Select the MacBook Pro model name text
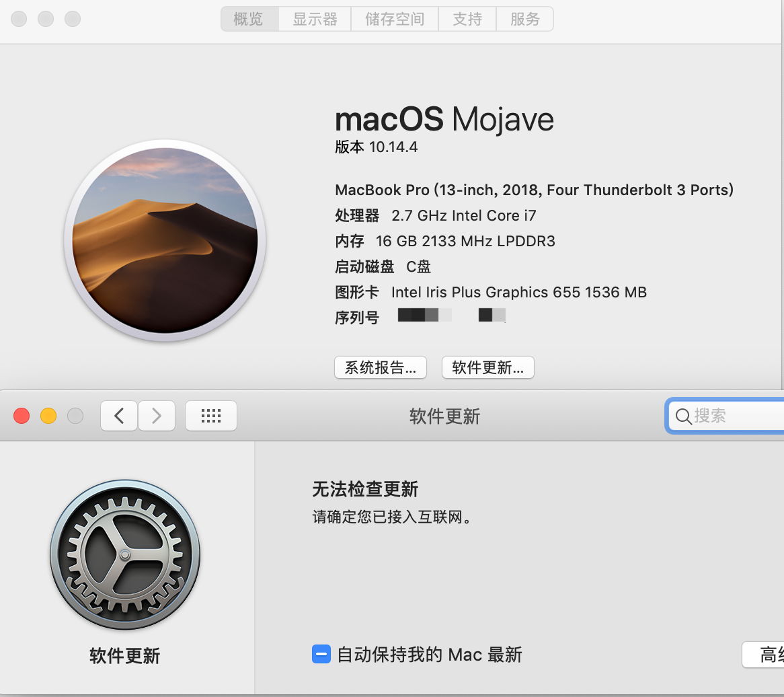The image size is (784, 697). tap(534, 190)
